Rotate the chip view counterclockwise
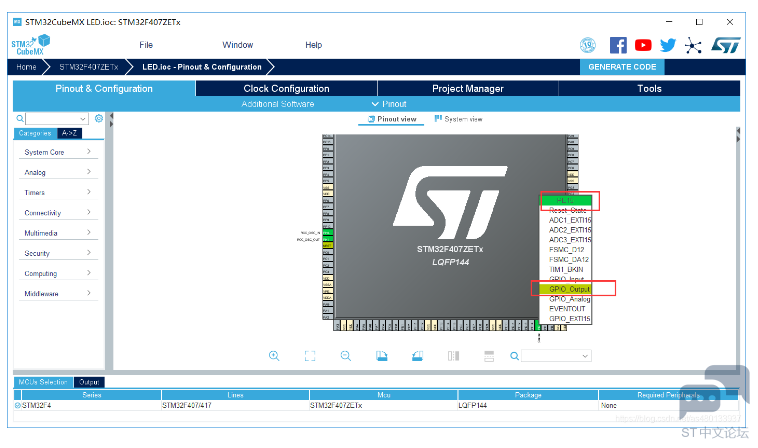Screen dimensions: 758x448 tap(417, 356)
